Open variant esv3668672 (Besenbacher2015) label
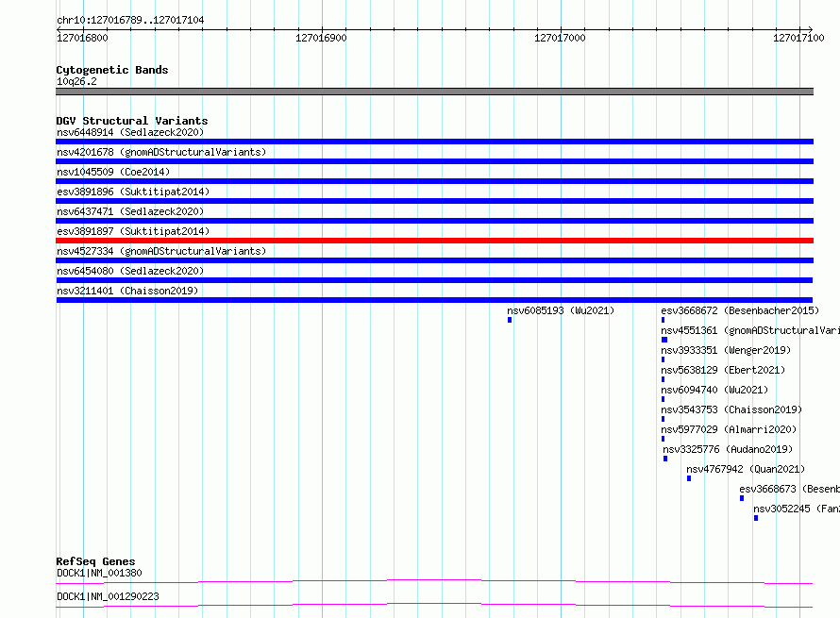840x618 pixels. [x=740, y=310]
